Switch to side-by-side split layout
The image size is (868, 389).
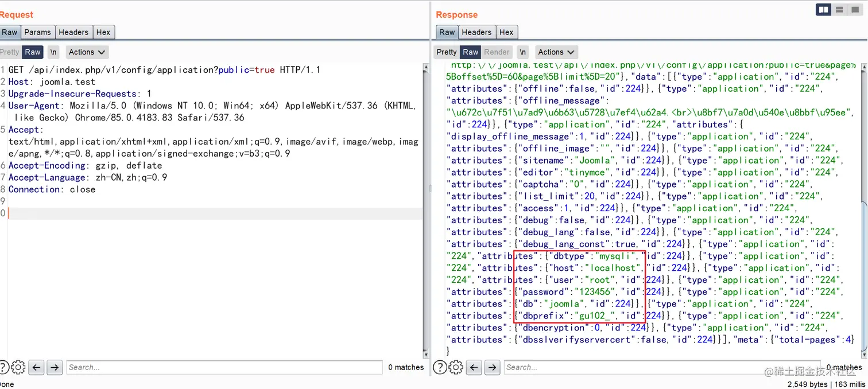tap(823, 10)
